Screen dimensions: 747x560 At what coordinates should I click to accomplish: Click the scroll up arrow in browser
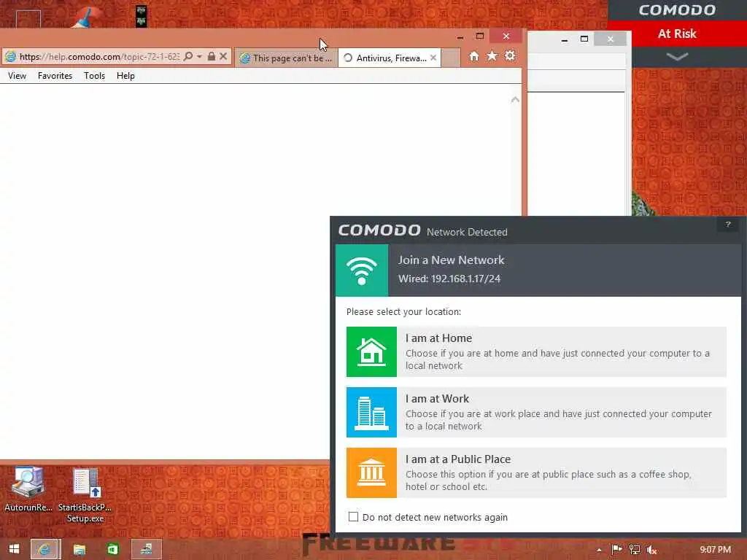click(515, 99)
